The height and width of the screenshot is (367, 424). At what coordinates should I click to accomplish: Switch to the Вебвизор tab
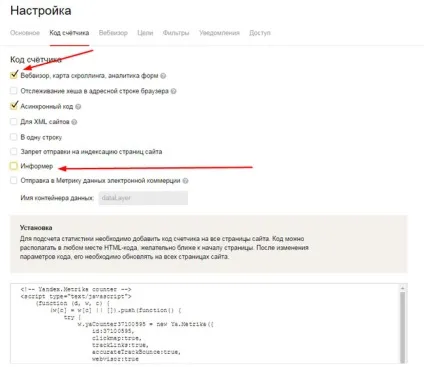(113, 33)
